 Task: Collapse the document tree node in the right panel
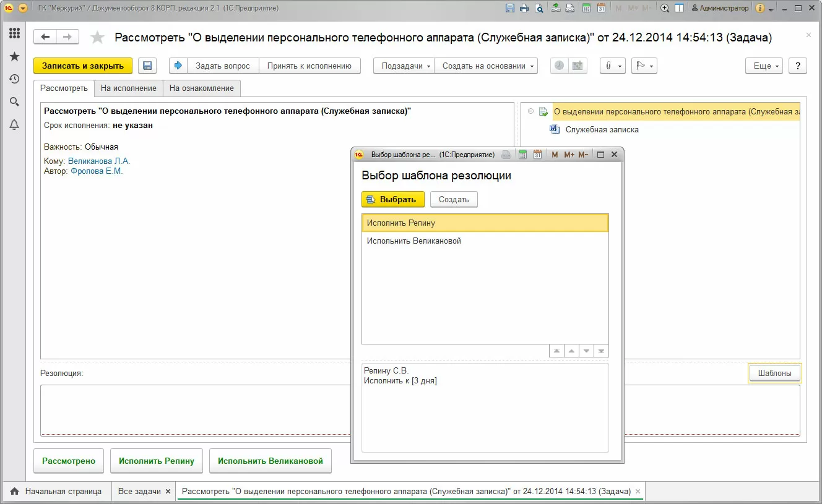(530, 112)
